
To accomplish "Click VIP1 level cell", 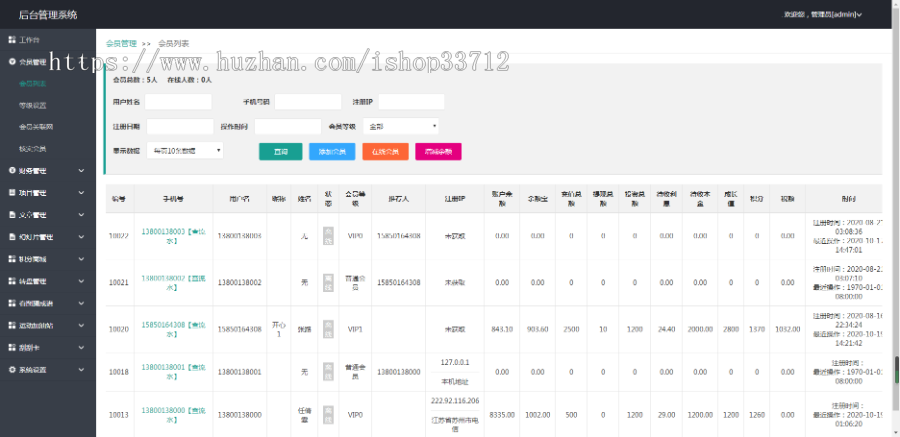I will point(355,329).
